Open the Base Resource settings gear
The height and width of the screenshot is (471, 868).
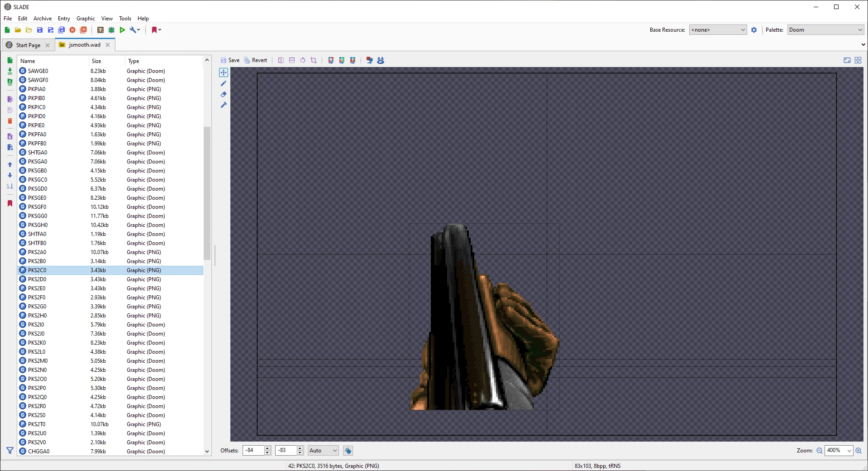tap(754, 30)
